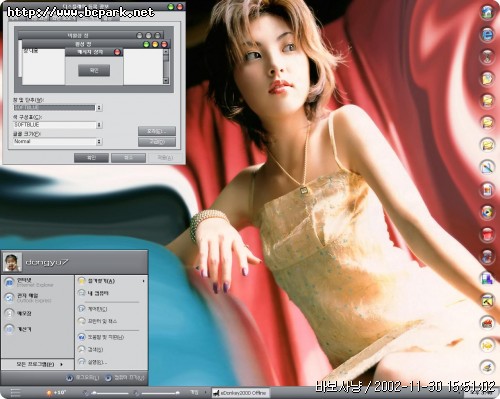Click the house icon in the desktop dock
Screen dimensions: 500x399
tap(487, 12)
